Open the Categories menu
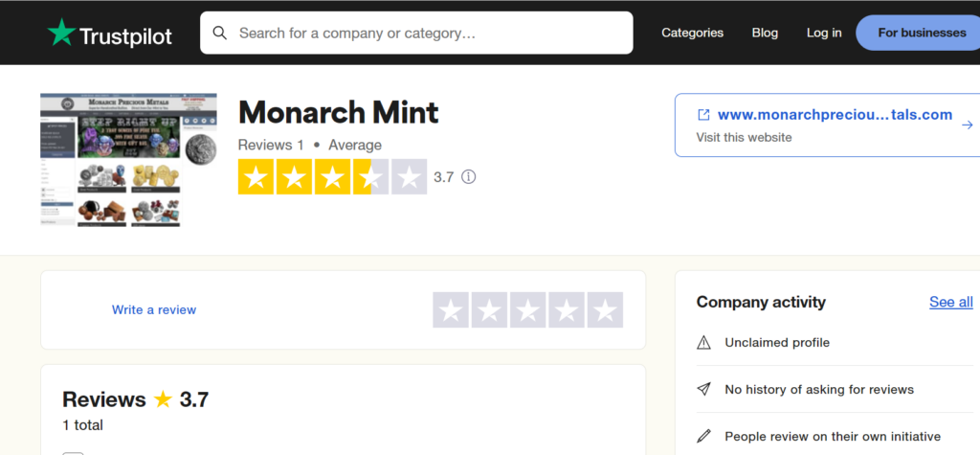This screenshot has width=980, height=455. (x=693, y=33)
